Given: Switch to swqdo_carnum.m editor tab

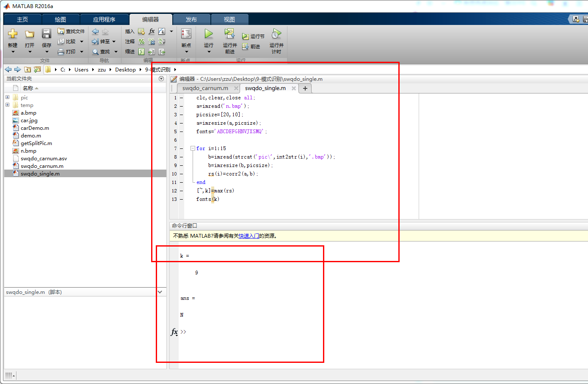Looking at the screenshot, I should [205, 88].
